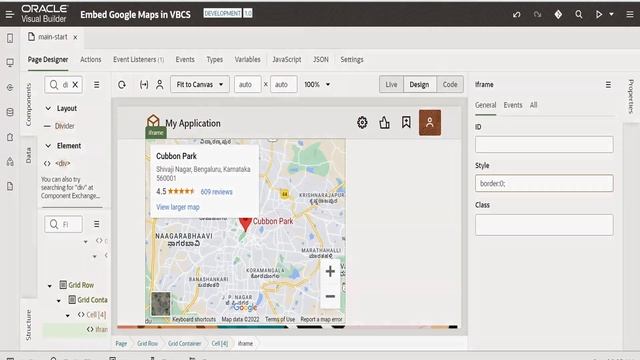640x360 pixels.
Task: Open the Who am I user roles icon
Action: pos(160,84)
